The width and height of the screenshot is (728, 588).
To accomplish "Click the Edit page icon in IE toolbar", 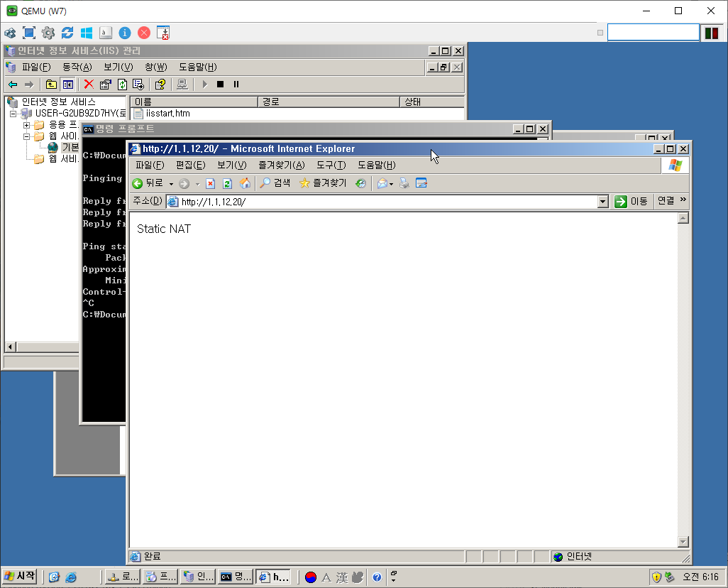I will (421, 183).
